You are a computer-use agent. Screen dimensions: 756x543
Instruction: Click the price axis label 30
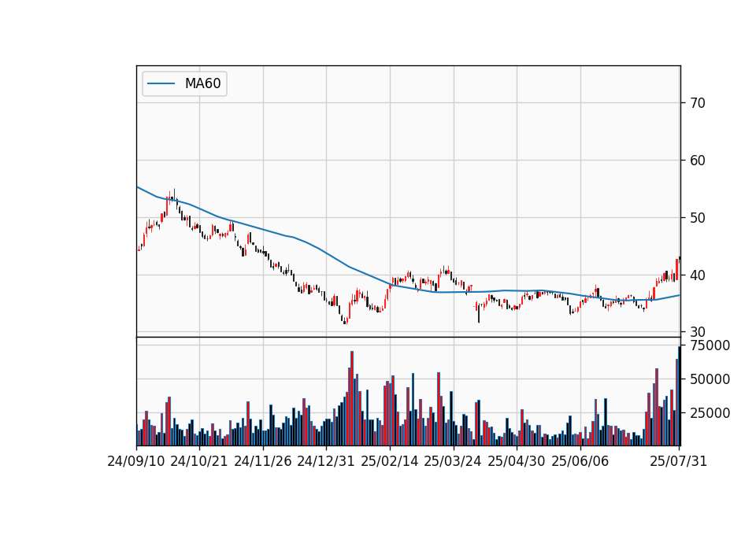[x=698, y=332]
